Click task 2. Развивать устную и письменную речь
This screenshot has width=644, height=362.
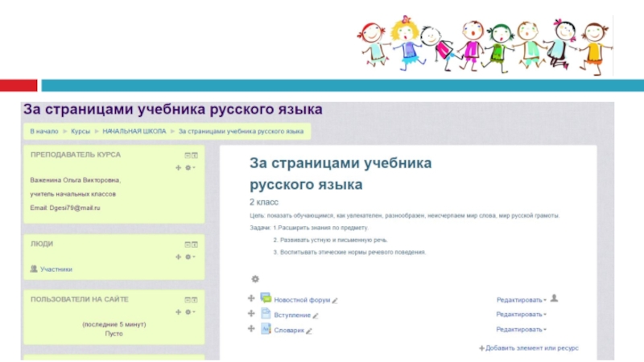pyautogui.click(x=330, y=240)
